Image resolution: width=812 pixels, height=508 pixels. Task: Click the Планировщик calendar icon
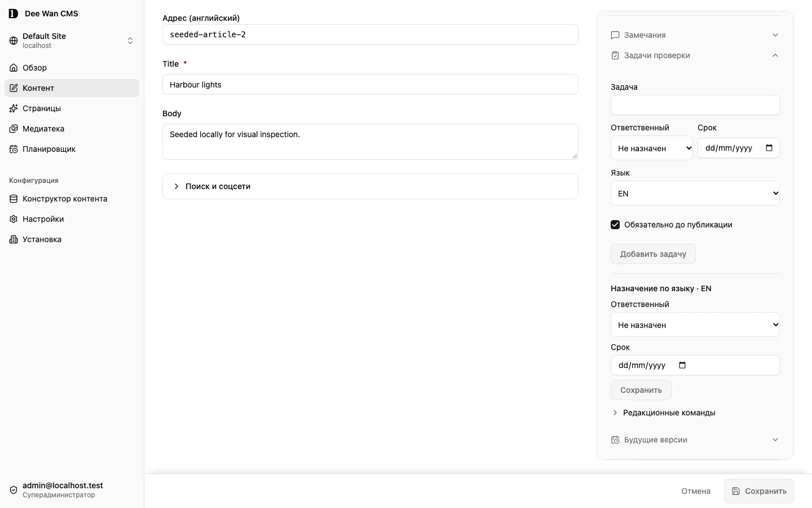click(14, 149)
